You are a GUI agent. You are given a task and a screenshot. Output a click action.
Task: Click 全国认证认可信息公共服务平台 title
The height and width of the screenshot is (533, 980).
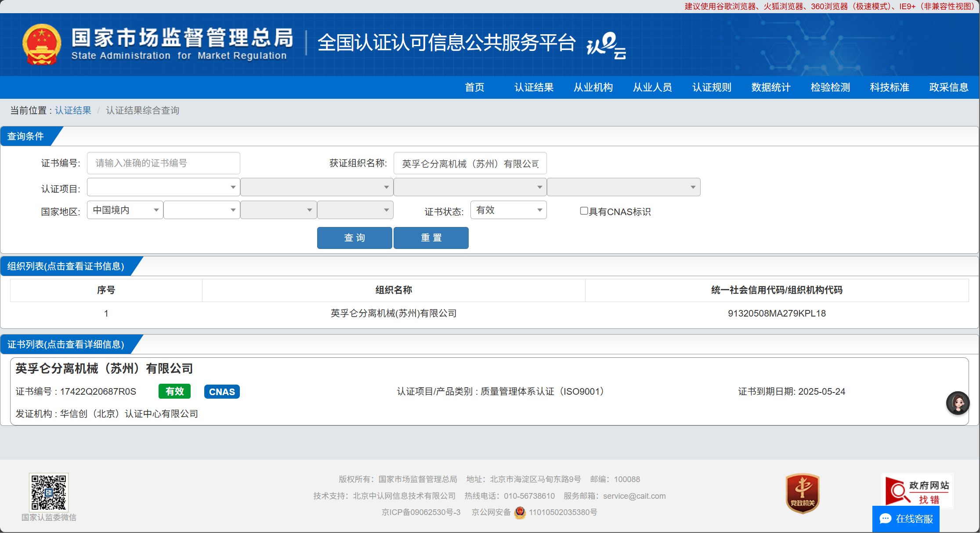pyautogui.click(x=446, y=43)
